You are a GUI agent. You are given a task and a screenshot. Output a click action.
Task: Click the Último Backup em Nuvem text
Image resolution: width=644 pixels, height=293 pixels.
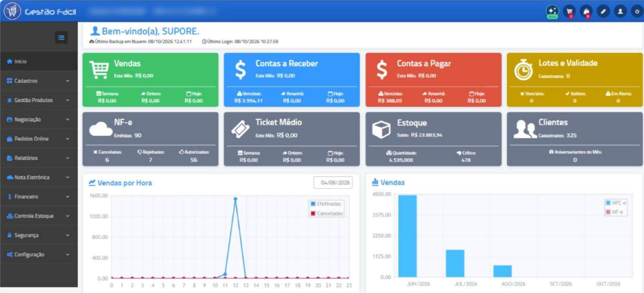pyautogui.click(x=140, y=42)
